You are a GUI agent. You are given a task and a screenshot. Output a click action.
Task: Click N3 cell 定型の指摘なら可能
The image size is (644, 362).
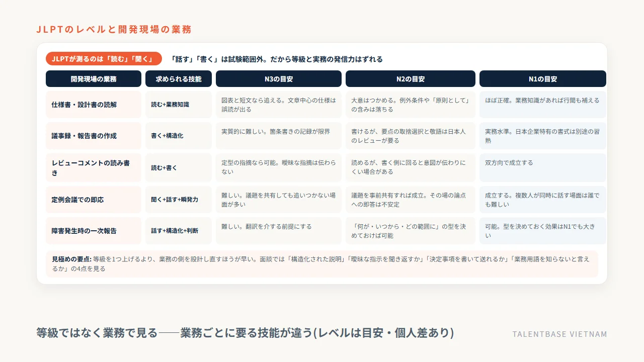(279, 167)
